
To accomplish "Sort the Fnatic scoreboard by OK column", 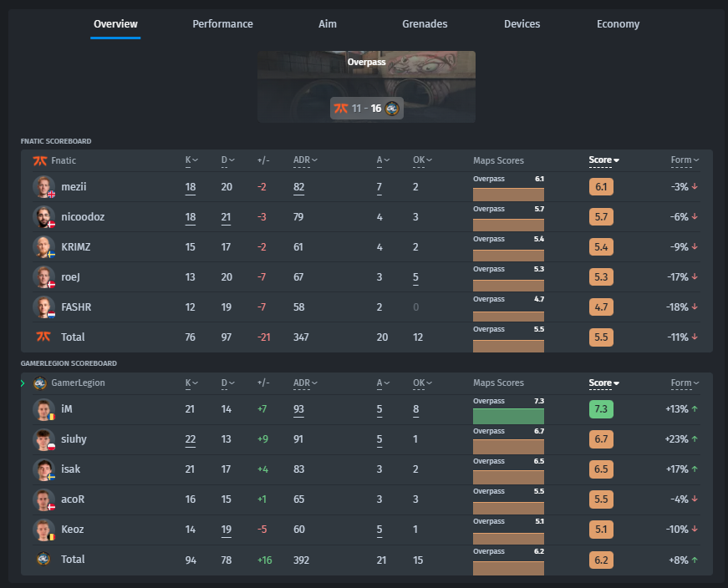I will 422,160.
